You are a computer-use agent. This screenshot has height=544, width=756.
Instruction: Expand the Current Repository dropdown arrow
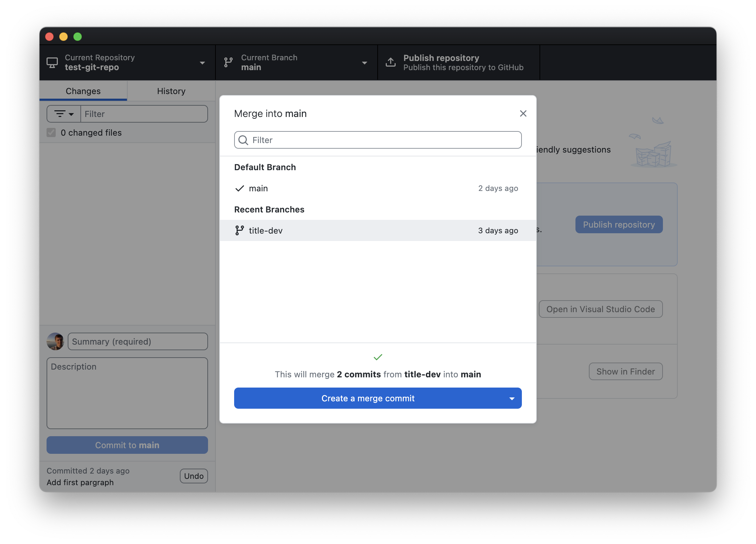pyautogui.click(x=202, y=63)
